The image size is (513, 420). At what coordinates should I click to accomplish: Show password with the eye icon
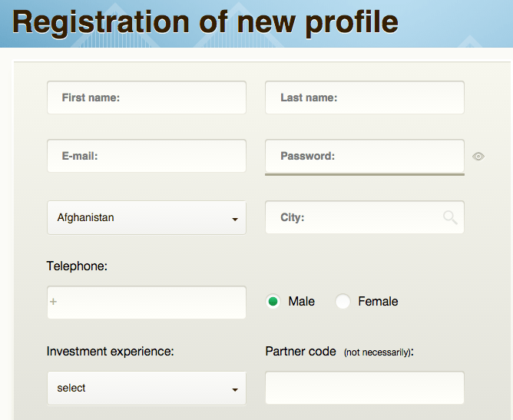coord(478,157)
